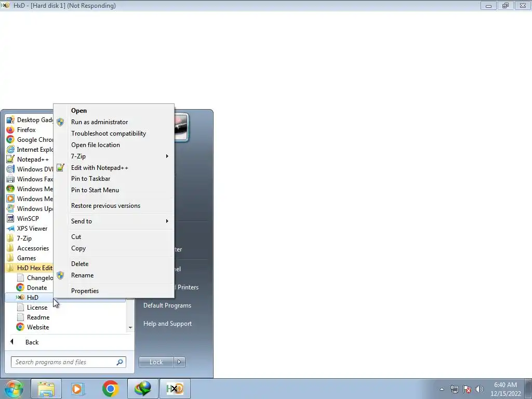Viewport: 532px width, 399px height.
Task: Click the Notepad++ icon in context menu
Action: click(x=60, y=167)
